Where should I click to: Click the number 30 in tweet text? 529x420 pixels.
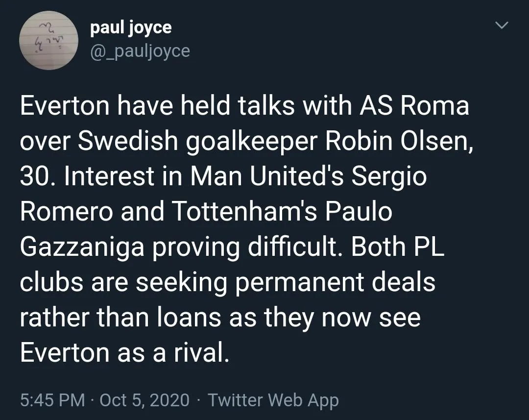(x=34, y=177)
